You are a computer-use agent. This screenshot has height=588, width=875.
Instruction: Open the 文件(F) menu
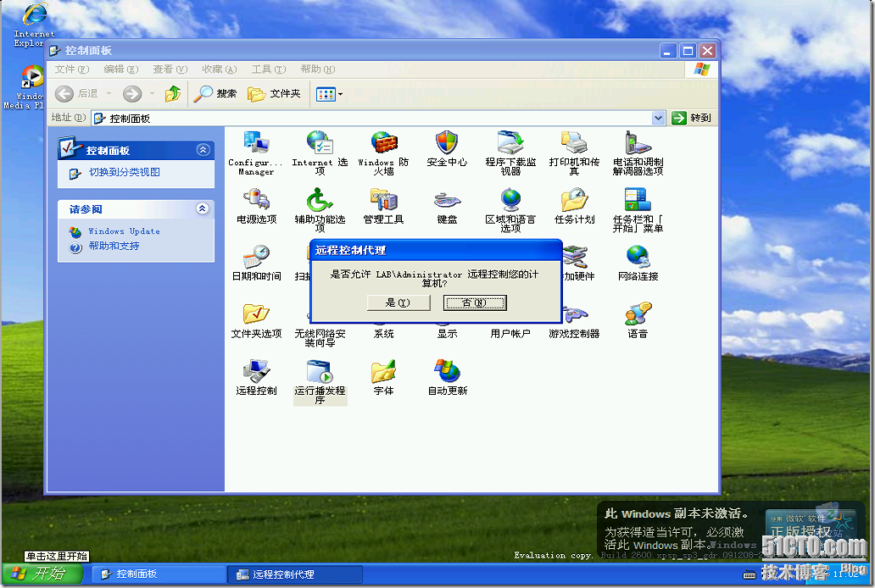pyautogui.click(x=71, y=69)
